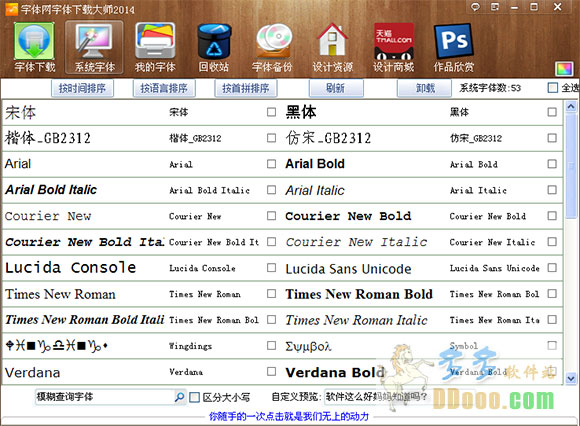
Task: Select the Times New Roman Italic preview
Action: click(x=356, y=320)
